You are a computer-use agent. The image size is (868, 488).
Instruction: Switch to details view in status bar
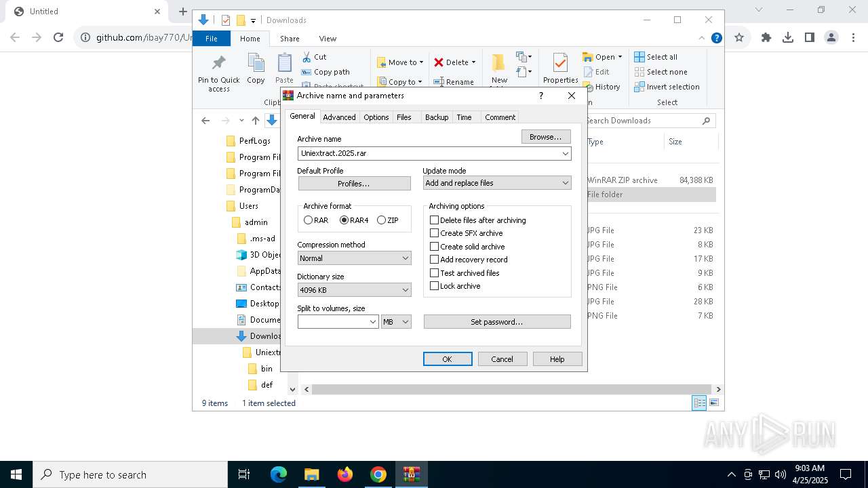(699, 403)
